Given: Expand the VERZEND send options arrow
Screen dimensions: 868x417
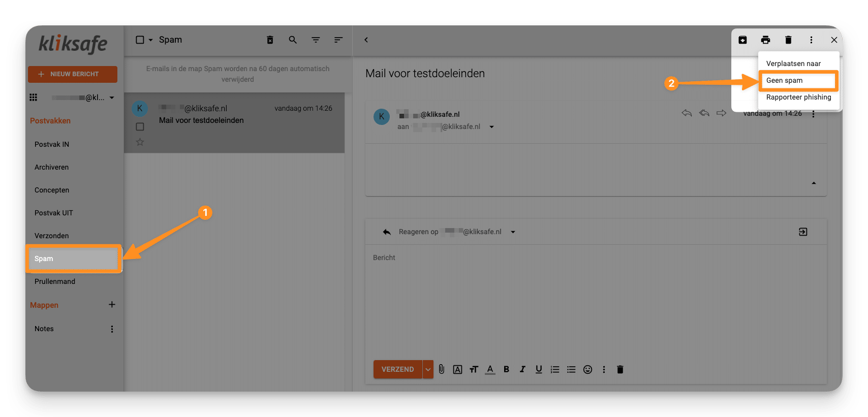Looking at the screenshot, I should click(428, 369).
